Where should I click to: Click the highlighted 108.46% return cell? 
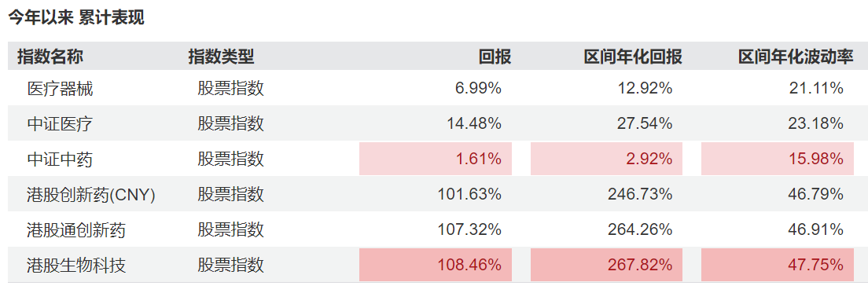click(x=436, y=265)
